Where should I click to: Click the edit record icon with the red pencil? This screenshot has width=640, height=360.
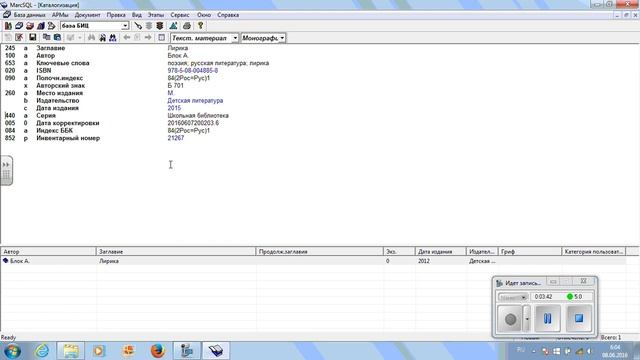(19, 38)
